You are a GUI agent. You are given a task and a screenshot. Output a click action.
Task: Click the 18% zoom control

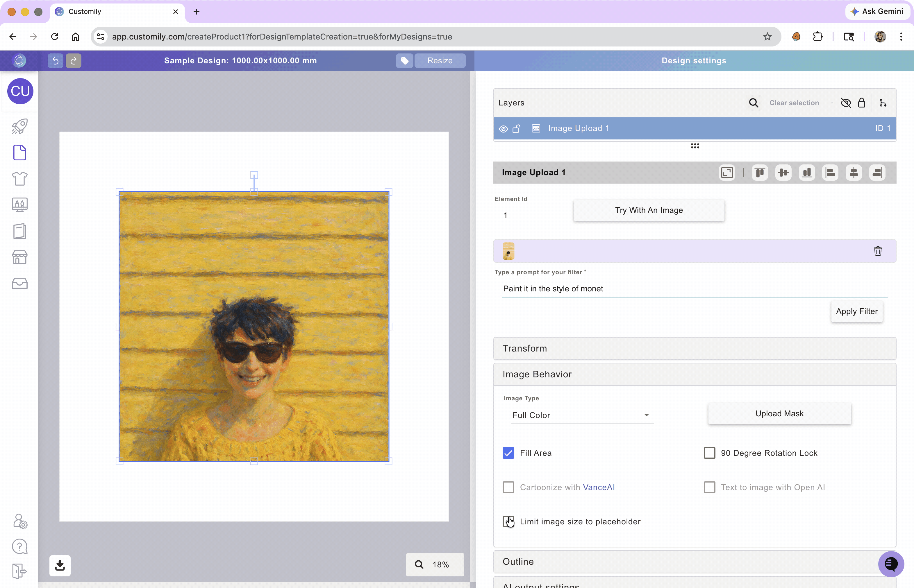coord(435,565)
